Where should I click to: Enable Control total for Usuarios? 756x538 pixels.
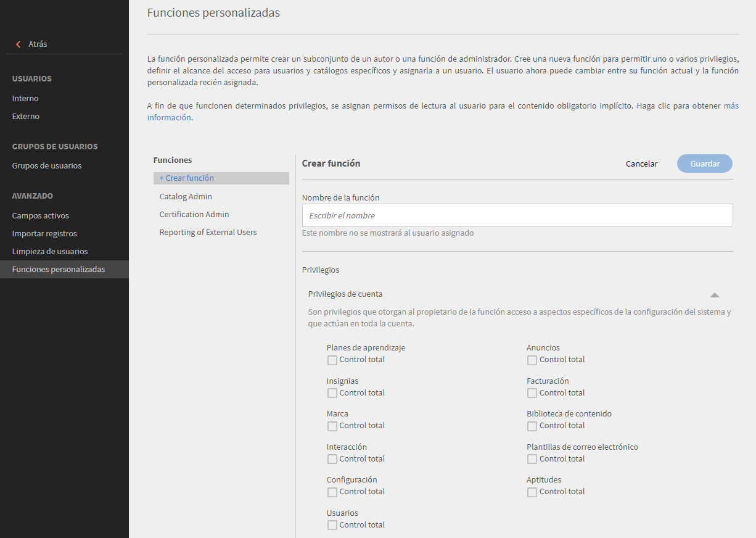(x=332, y=525)
